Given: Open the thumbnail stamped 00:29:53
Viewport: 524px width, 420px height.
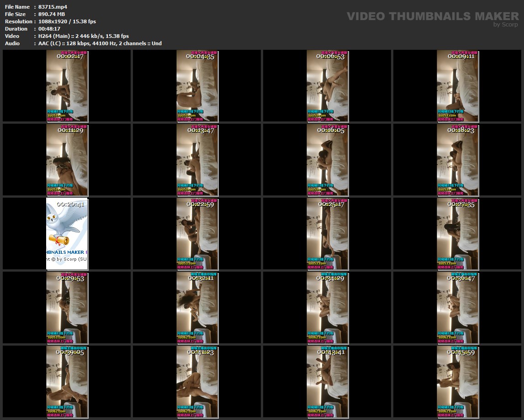Looking at the screenshot, I should pyautogui.click(x=67, y=308).
